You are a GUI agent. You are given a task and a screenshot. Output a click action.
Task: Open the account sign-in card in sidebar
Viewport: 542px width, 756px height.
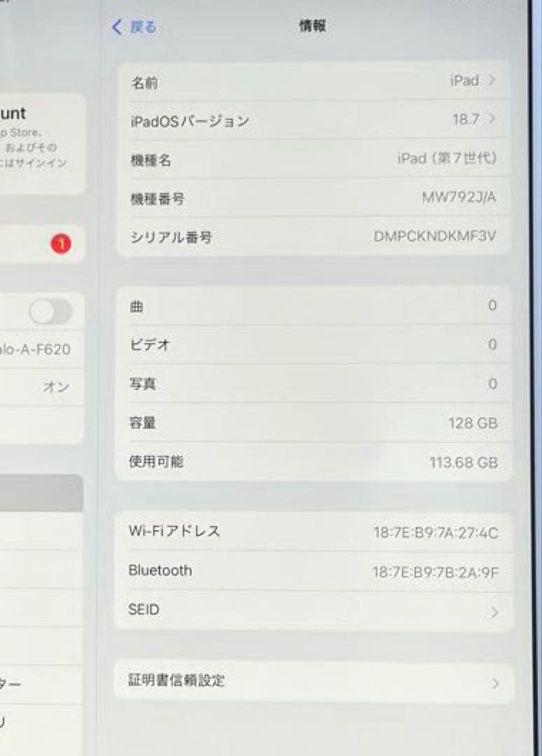coord(43,143)
